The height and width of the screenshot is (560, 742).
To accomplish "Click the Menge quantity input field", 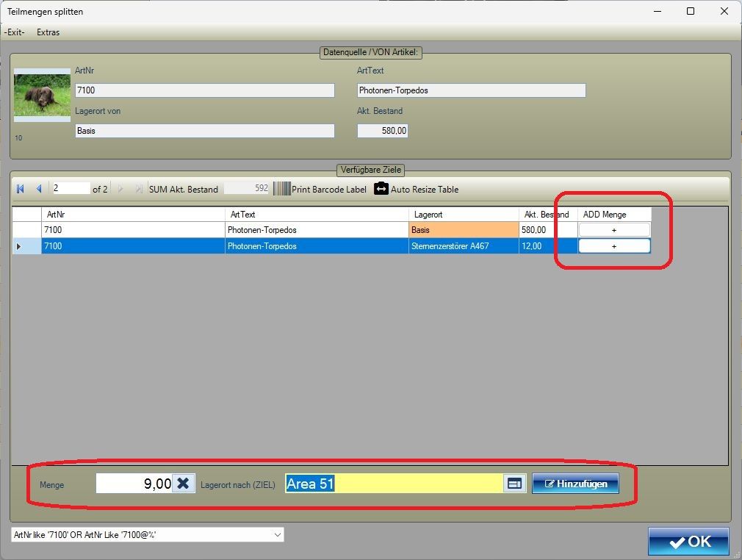I will (x=134, y=483).
